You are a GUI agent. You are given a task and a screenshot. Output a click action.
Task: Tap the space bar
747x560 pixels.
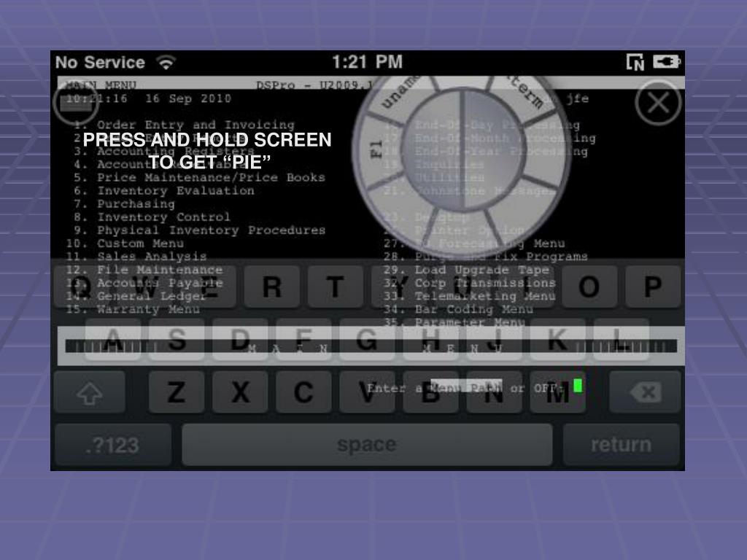pos(367,445)
